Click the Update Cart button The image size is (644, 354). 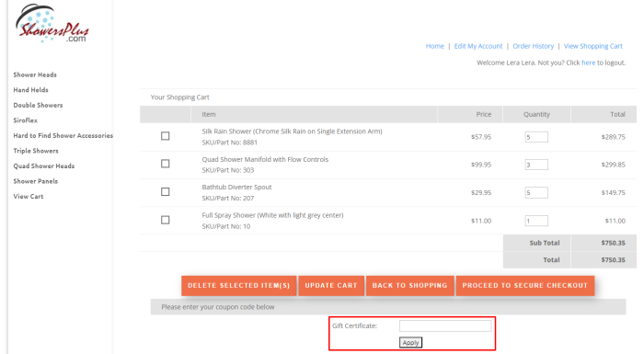click(331, 285)
